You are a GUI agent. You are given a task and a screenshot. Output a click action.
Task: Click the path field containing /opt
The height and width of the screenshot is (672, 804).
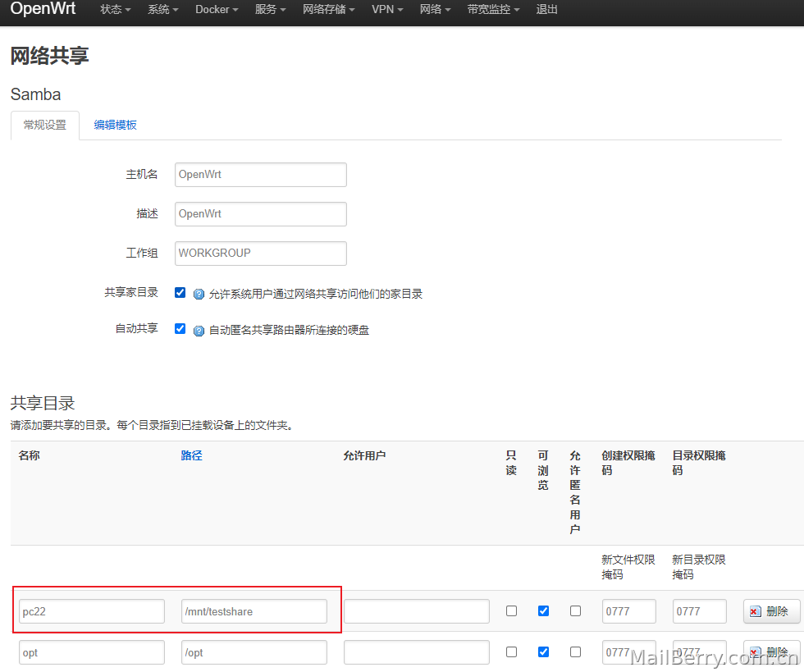254,652
